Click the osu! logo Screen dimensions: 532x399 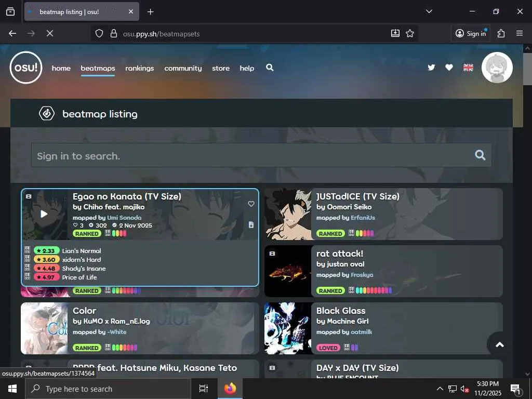(26, 68)
